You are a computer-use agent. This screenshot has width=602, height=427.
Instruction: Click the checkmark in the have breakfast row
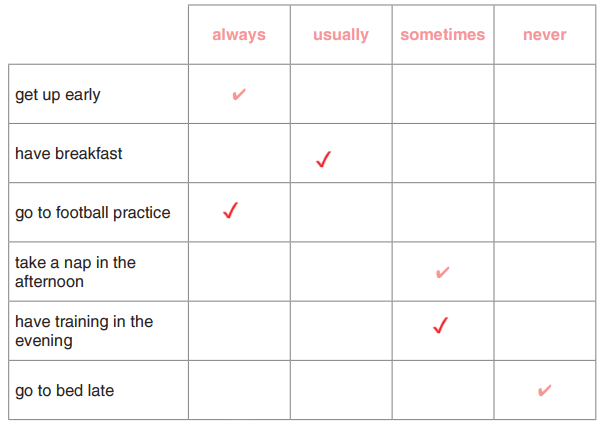tap(323, 160)
